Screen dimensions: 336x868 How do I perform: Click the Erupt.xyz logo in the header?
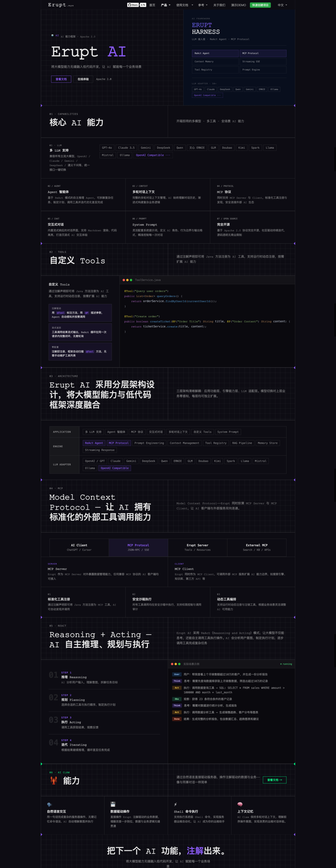61,5
